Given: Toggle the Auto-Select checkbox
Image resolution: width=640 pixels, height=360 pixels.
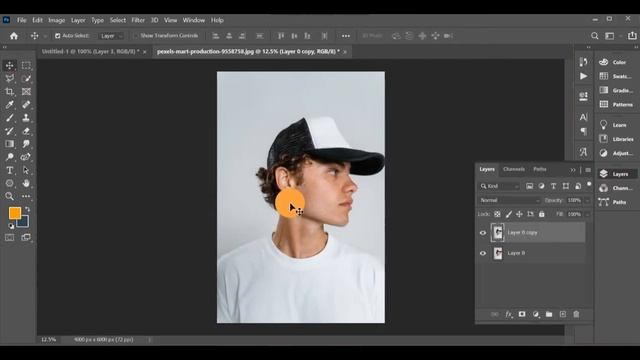Looking at the screenshot, I should coord(58,36).
